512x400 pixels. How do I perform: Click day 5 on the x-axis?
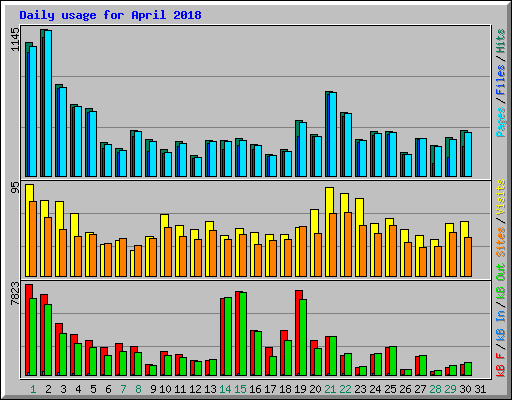tap(93, 389)
